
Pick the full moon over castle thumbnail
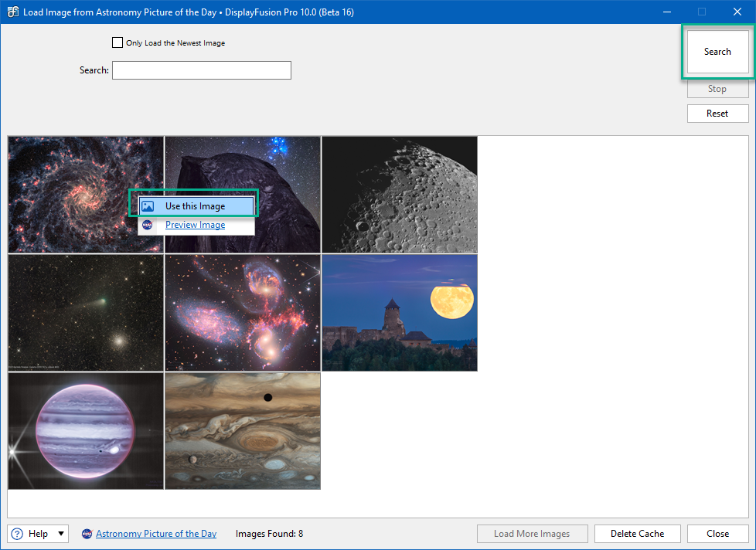[x=399, y=313]
